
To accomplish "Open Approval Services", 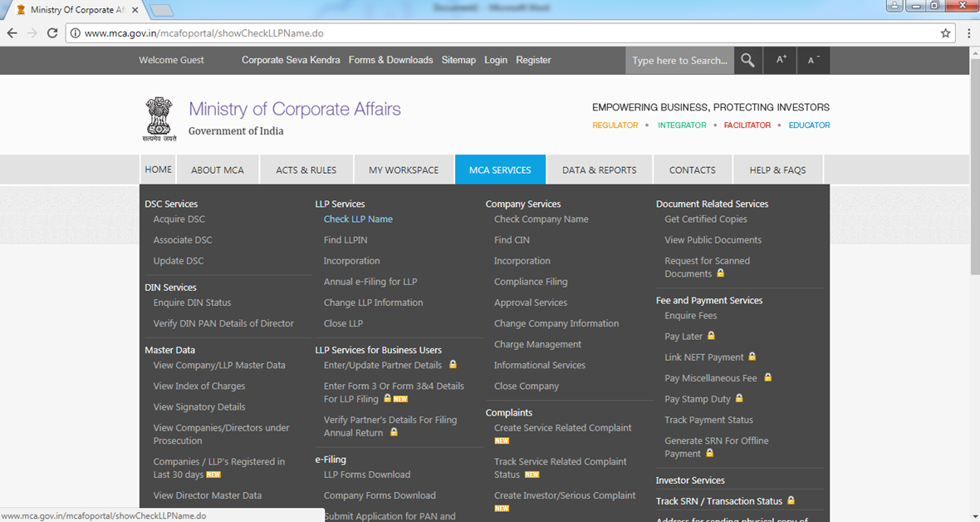I will pos(531,303).
